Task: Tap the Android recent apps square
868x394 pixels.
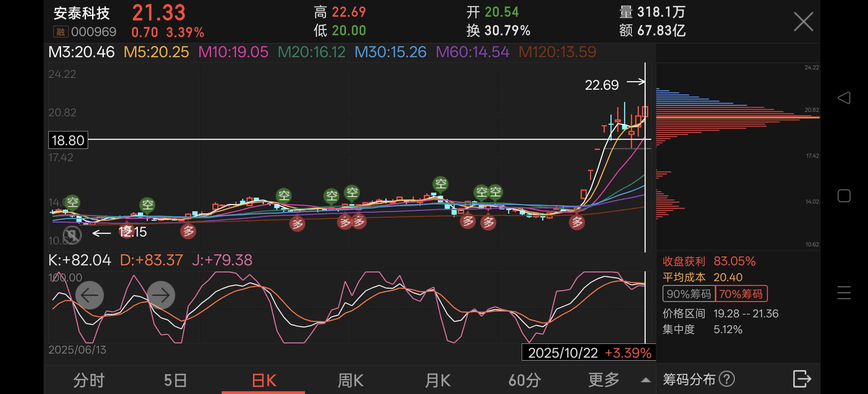Action: pyautogui.click(x=844, y=196)
